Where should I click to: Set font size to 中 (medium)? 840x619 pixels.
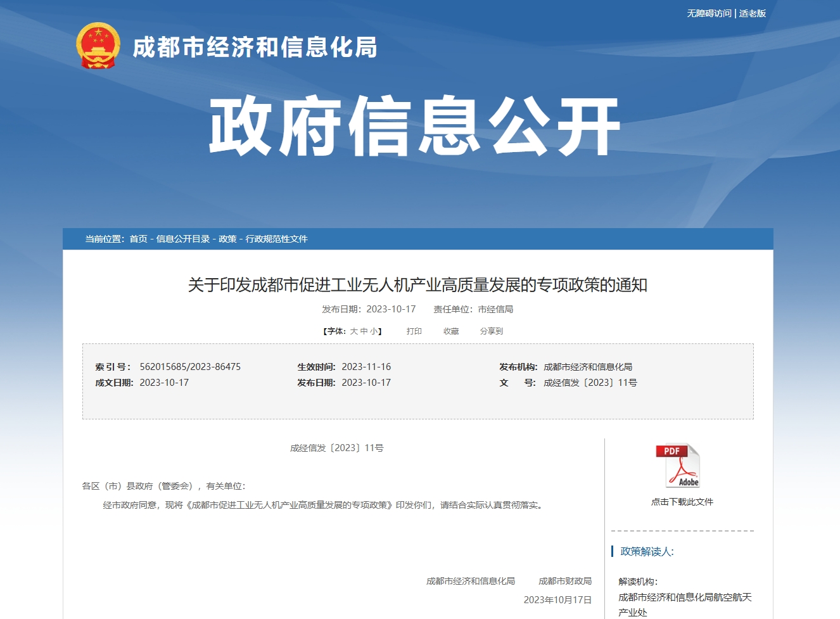[x=364, y=331]
